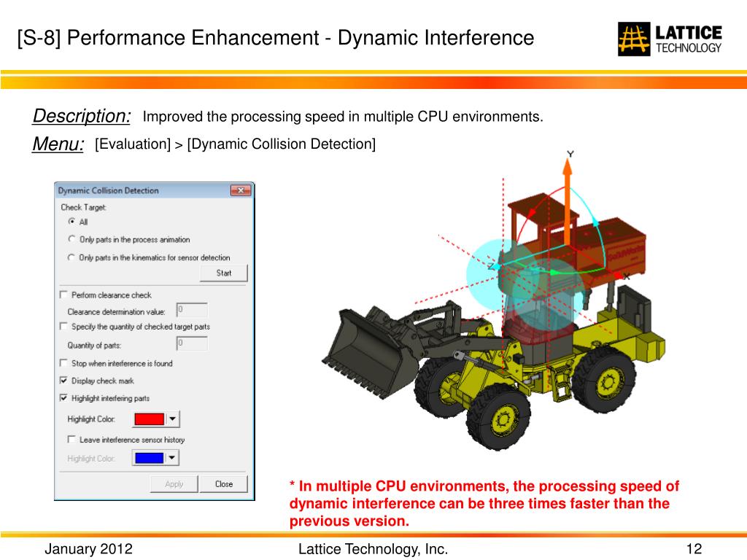
Task: Click the '[Dynamic Collision Detection]' menu path text
Action: 282,144
